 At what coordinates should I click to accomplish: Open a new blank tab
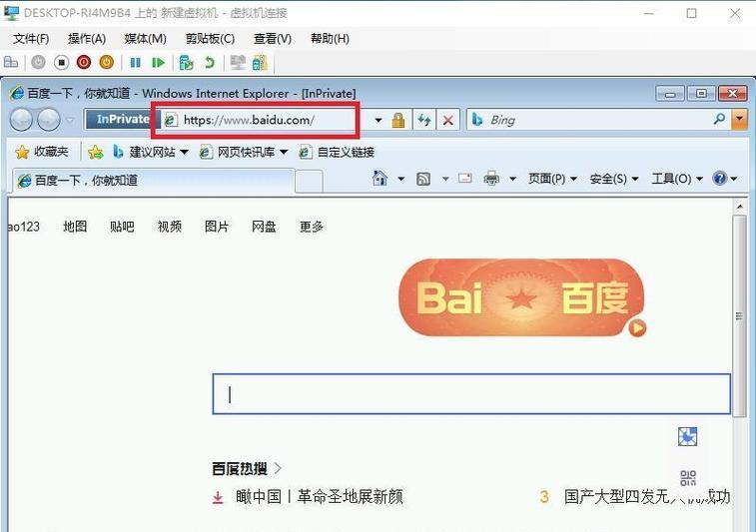[x=309, y=182]
